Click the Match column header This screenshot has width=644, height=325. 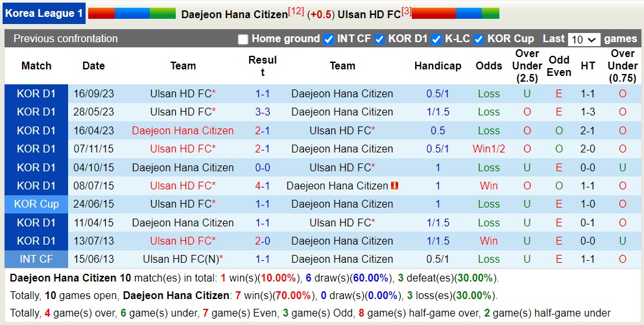(x=36, y=66)
